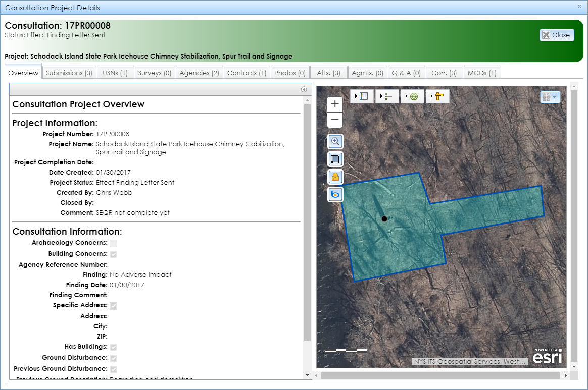Activate the magnifier zoom tool

pyautogui.click(x=335, y=141)
